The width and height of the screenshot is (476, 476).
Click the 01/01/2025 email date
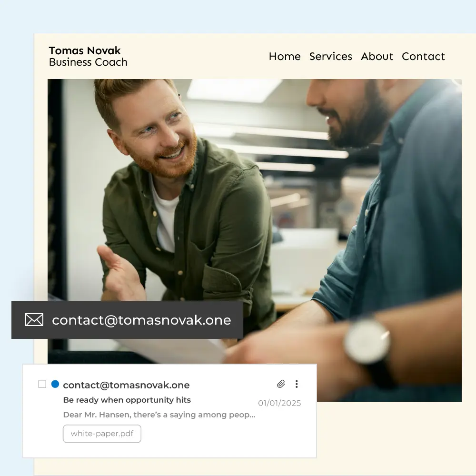pos(279,403)
